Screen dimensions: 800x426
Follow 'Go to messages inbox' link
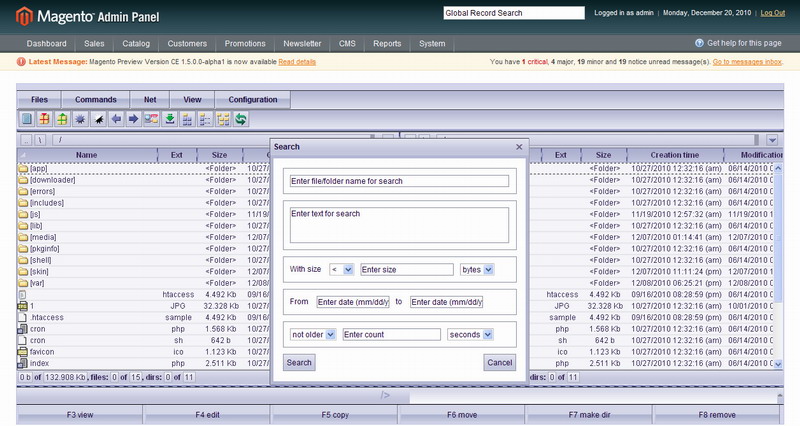pyautogui.click(x=747, y=62)
